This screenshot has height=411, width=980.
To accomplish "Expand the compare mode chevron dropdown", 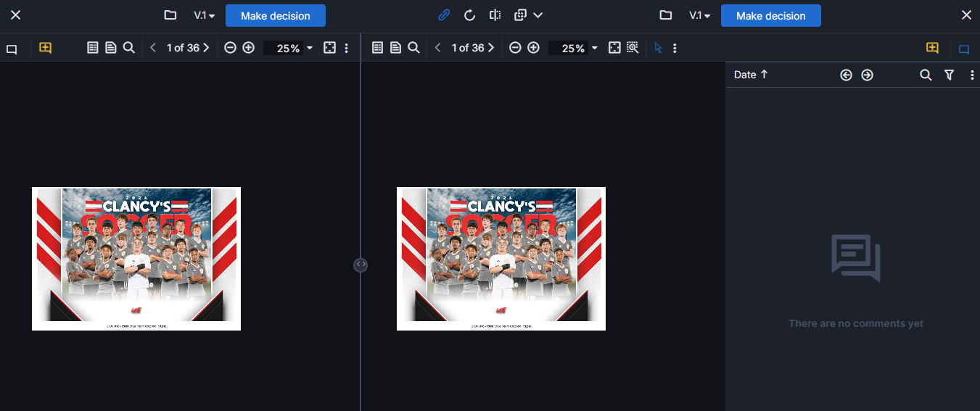I will pos(538,15).
